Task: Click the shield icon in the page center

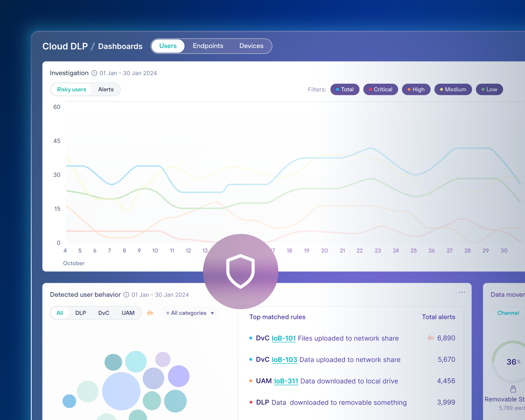Action: pos(240,271)
